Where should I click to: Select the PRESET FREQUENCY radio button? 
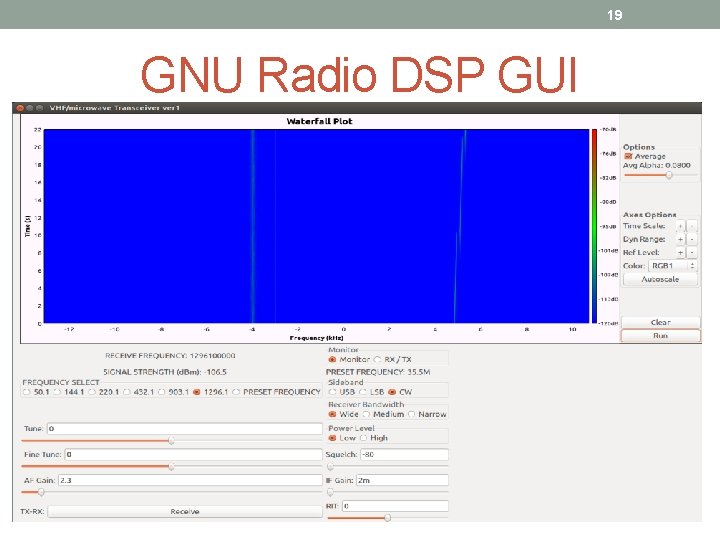236,392
